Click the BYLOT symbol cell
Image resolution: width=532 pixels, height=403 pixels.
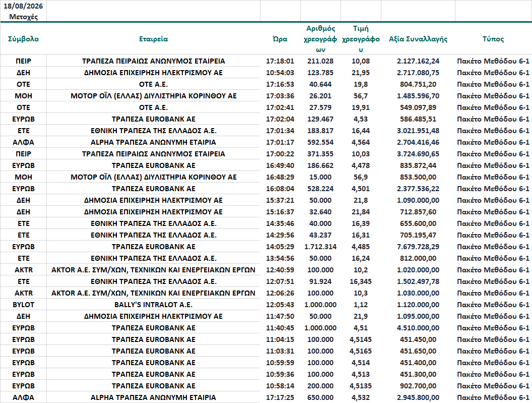[23, 305]
